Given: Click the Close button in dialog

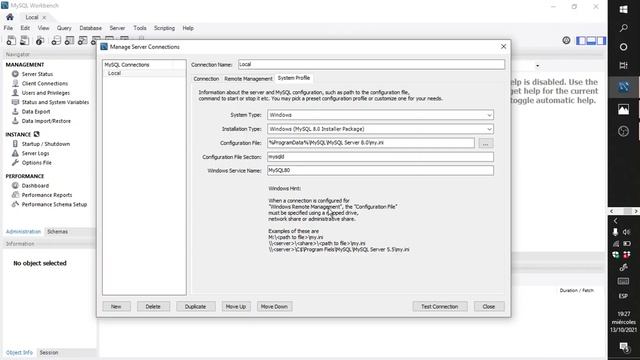Looking at the screenshot, I should [489, 307].
